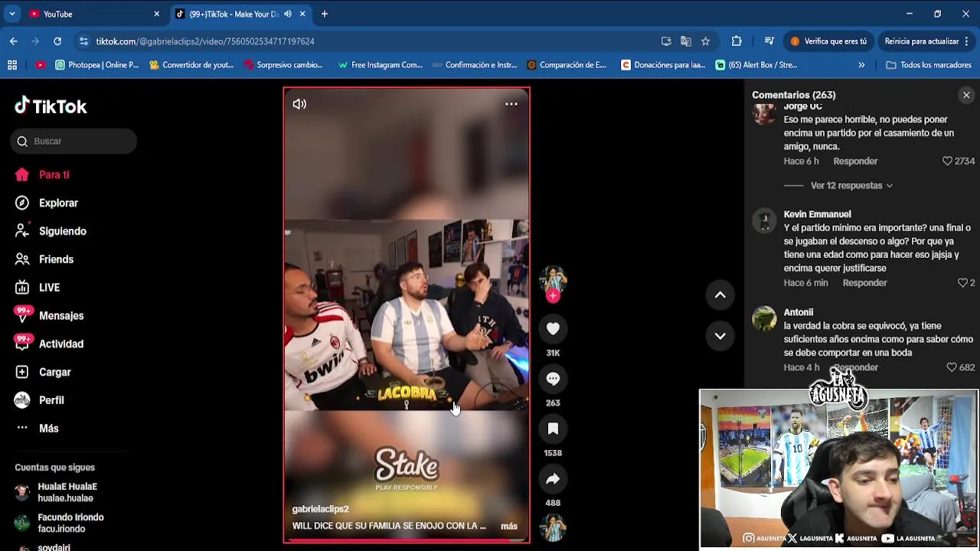
Task: Mute the TikTok video sound
Action: click(299, 104)
